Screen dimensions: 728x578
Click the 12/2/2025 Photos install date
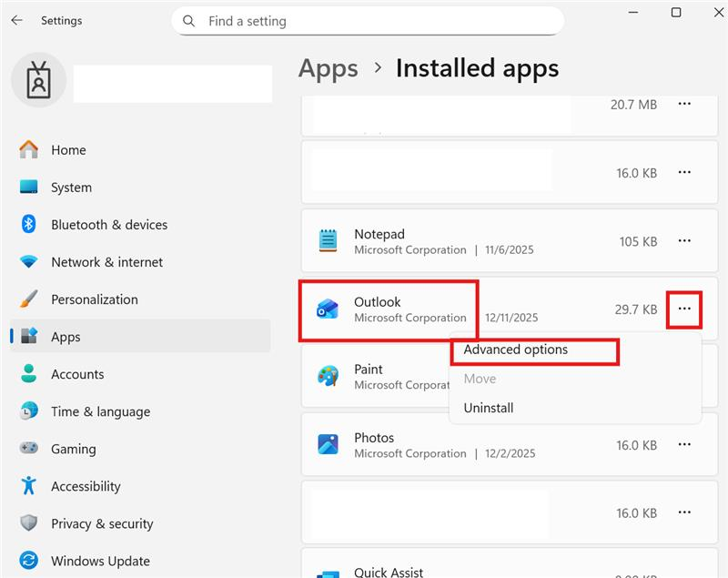(511, 453)
